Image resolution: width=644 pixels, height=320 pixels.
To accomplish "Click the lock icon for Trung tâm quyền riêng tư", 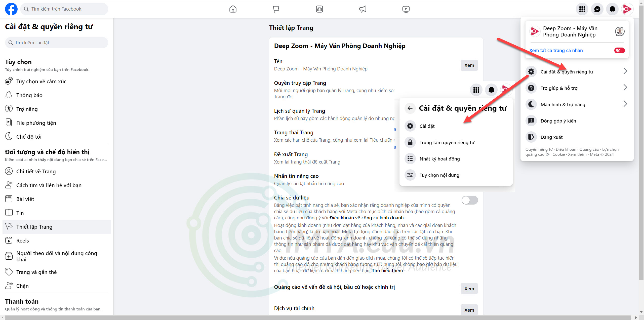I will tap(410, 142).
